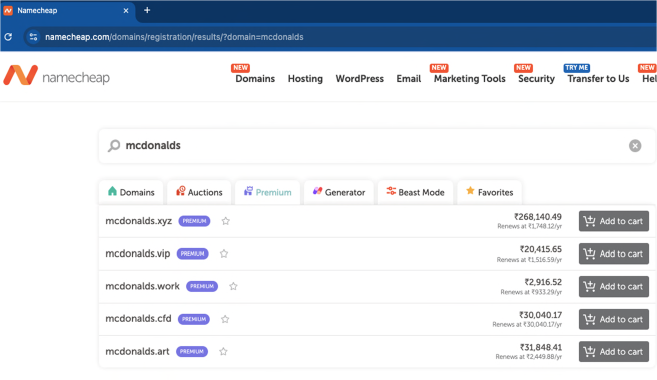The height and width of the screenshot is (380, 657).
Task: Favorite mcdonalds.xyz with star icon
Action: coord(226,221)
